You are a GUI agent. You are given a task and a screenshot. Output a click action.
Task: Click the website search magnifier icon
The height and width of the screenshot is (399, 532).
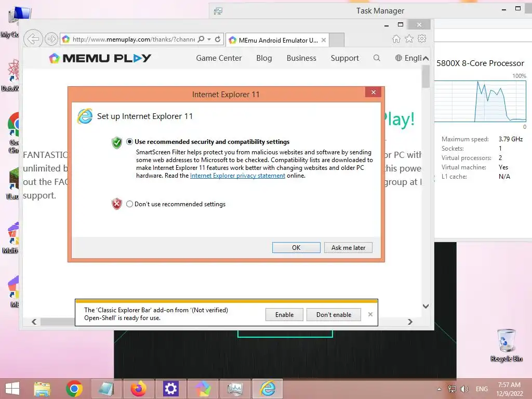pos(377,58)
